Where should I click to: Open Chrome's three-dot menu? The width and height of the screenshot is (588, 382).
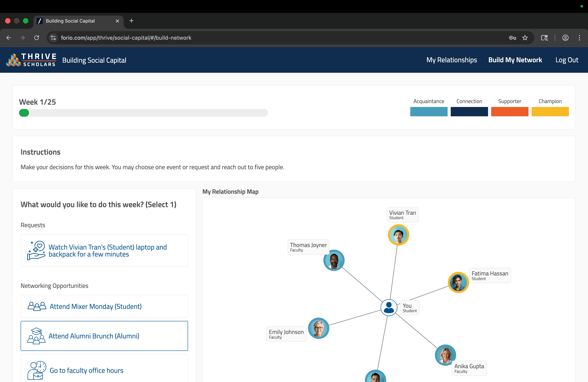(579, 38)
